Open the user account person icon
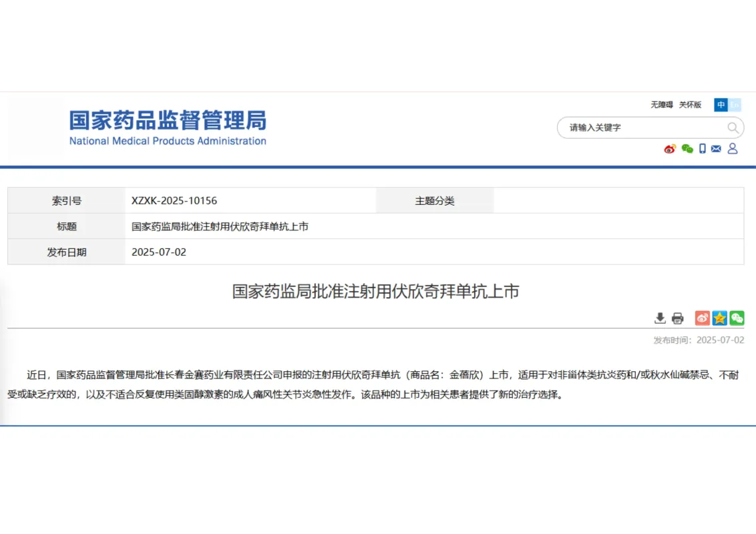756x534 pixels. (x=733, y=149)
